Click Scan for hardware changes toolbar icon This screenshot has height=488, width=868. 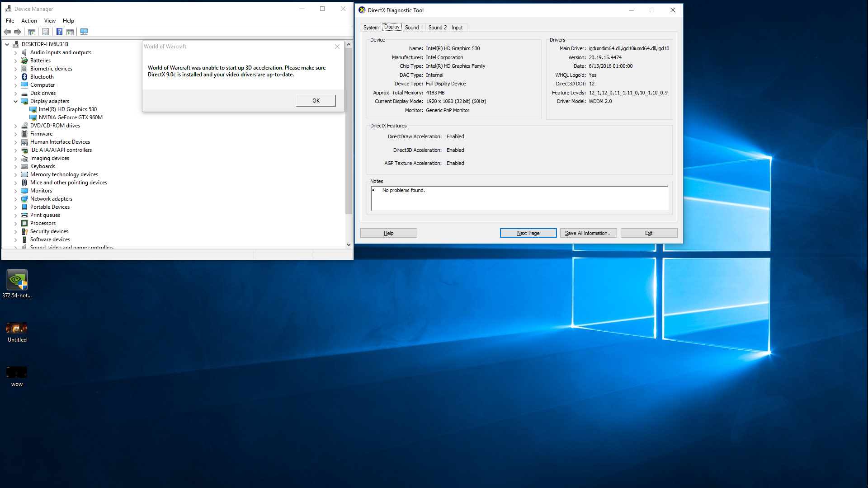point(84,32)
